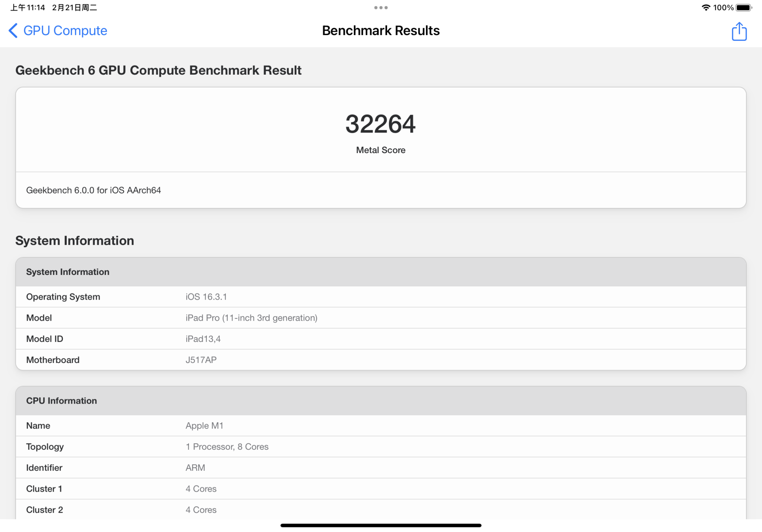Tap the three-dot multitasking indicator
This screenshot has height=532, width=762.
381,7
